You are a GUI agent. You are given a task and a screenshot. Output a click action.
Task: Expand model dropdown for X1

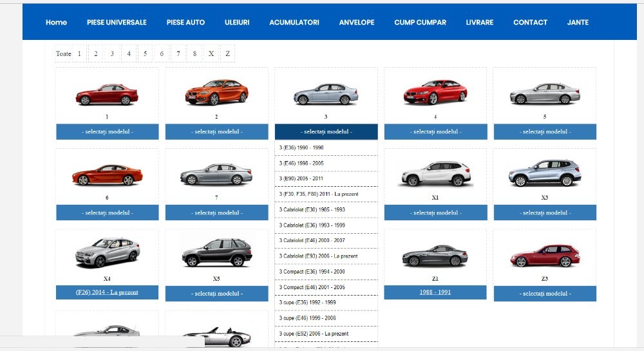[x=435, y=213]
